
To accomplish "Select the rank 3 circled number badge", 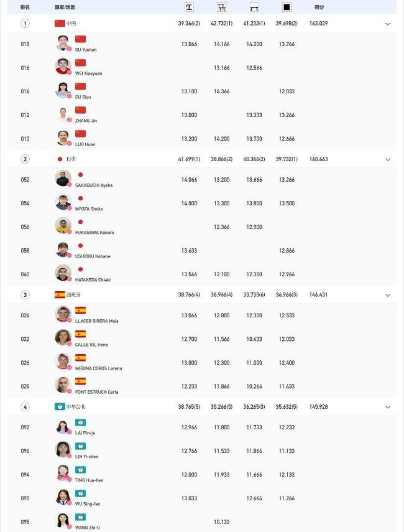I will tap(25, 294).
